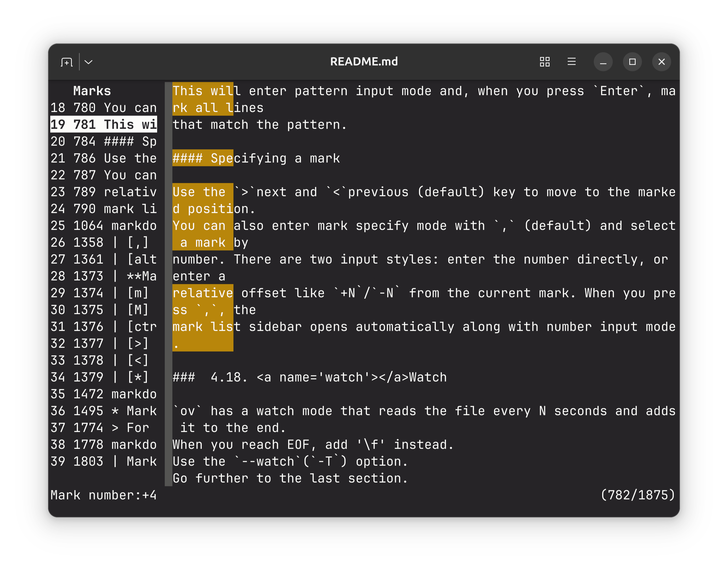Open the tab dropdown chevron arrow

point(88,62)
